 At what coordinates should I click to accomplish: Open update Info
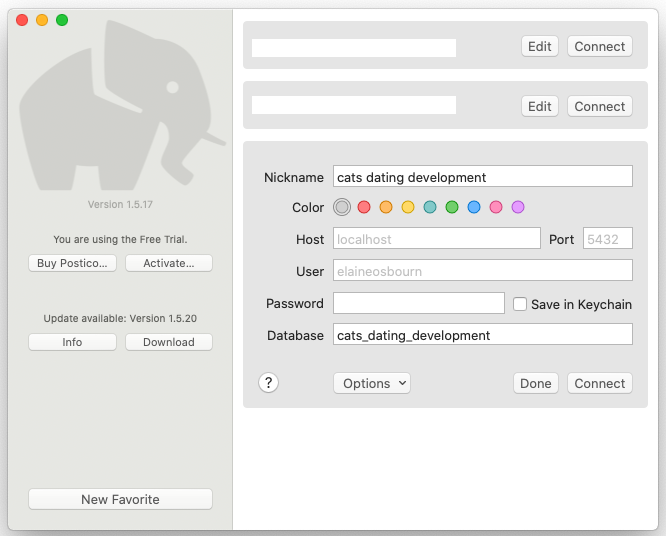[x=72, y=342]
